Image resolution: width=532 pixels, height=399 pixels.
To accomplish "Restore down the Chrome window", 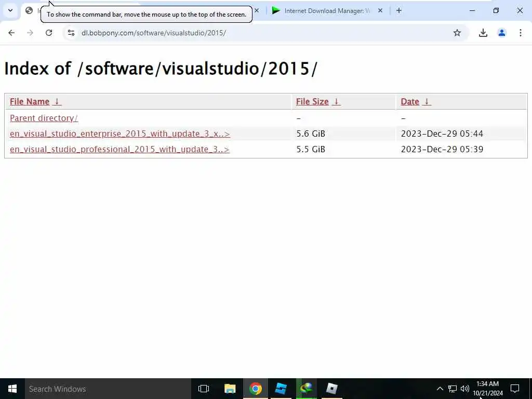I will coord(496,10).
